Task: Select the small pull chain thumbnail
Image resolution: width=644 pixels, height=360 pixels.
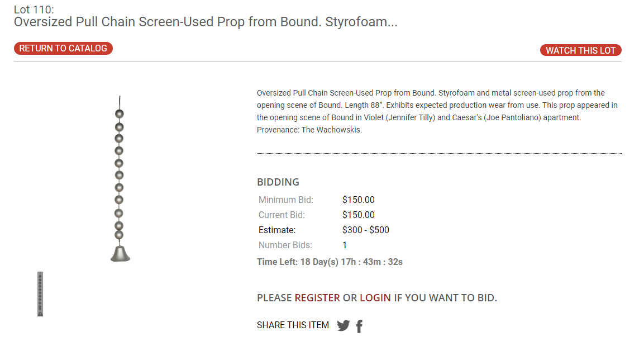Action: [x=40, y=294]
